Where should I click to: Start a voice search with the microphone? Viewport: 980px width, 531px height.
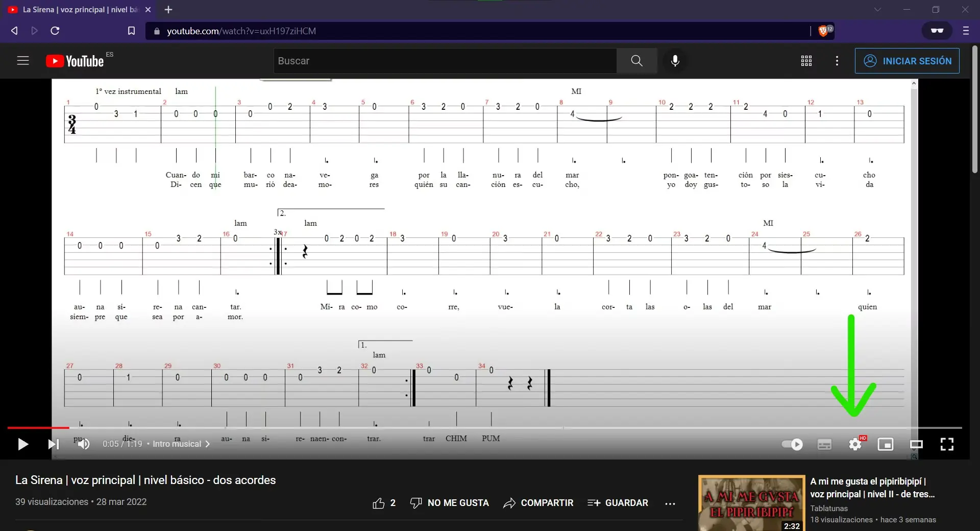(675, 61)
